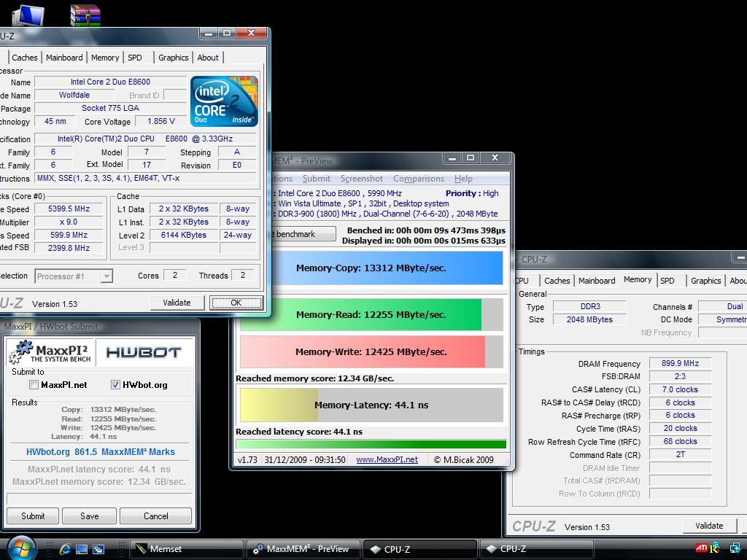
Task: Click the Memory-Latency yellow result bar
Action: 371,405
